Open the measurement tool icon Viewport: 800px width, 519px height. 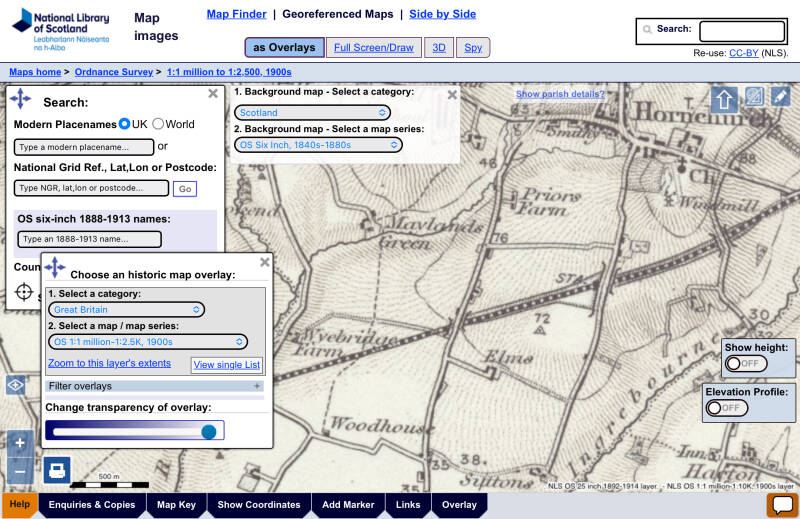point(754,98)
